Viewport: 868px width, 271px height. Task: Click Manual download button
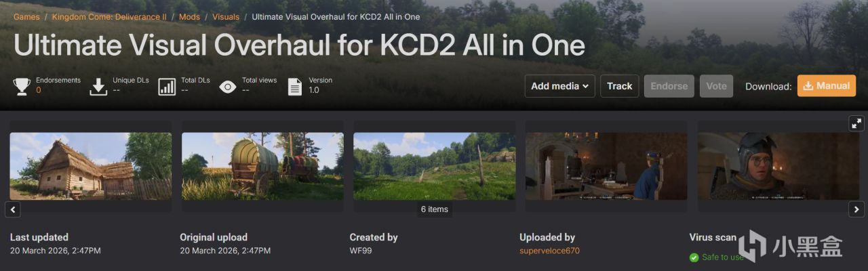coord(827,86)
